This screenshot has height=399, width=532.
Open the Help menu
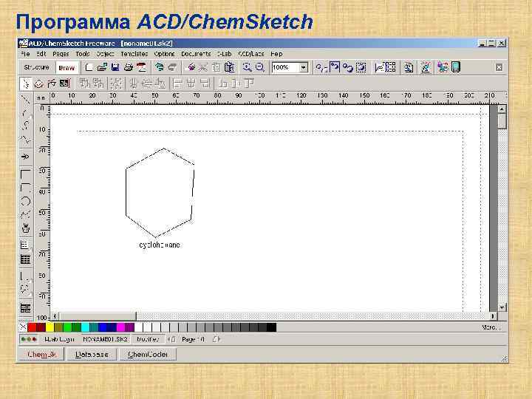coord(276,54)
